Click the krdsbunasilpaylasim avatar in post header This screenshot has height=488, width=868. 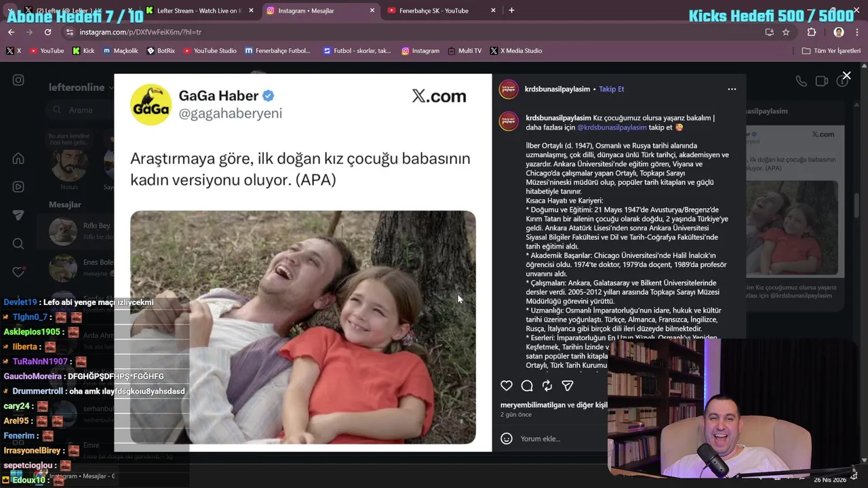click(509, 89)
